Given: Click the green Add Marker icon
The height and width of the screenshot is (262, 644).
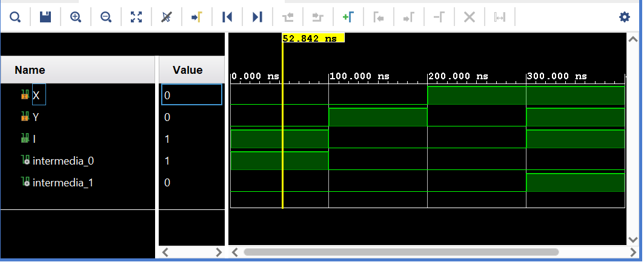Looking at the screenshot, I should tap(348, 17).
